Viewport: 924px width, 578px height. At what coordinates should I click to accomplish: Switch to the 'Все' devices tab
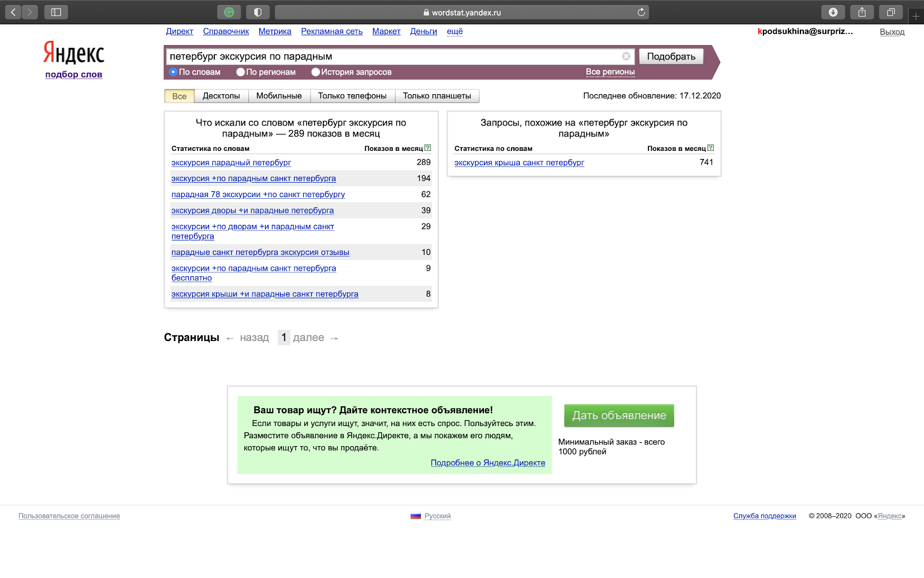tap(180, 96)
